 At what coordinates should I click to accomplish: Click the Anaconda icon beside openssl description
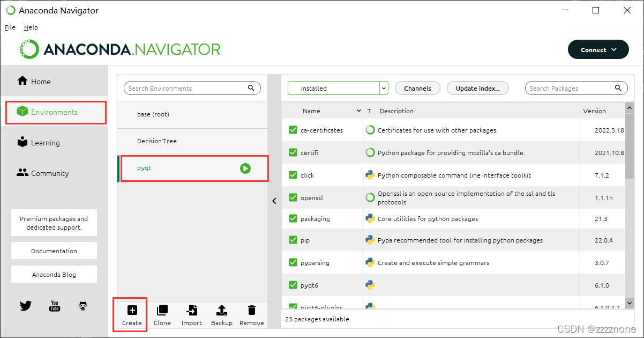(370, 197)
